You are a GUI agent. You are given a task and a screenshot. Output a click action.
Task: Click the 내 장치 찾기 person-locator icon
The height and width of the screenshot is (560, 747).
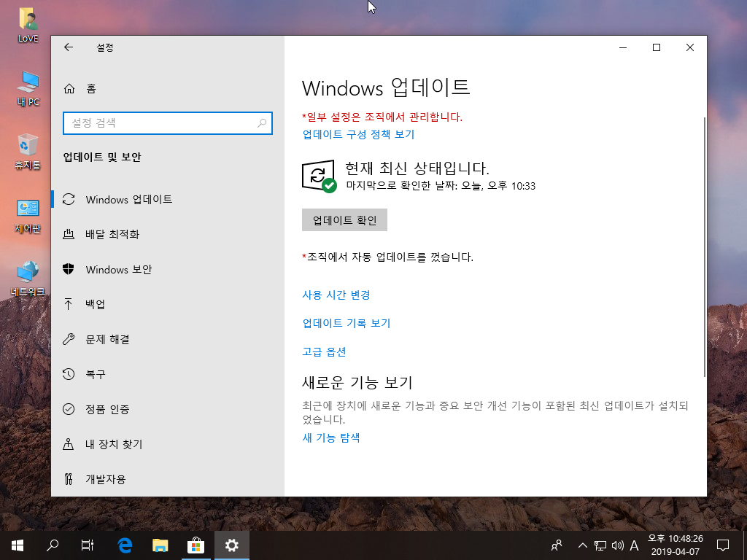(69, 444)
